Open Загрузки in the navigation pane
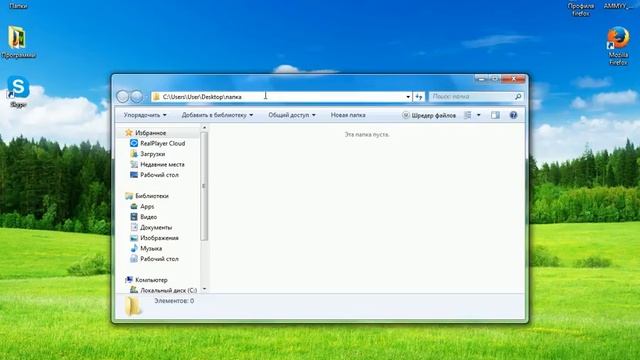The width and height of the screenshot is (640, 360). coord(147,154)
